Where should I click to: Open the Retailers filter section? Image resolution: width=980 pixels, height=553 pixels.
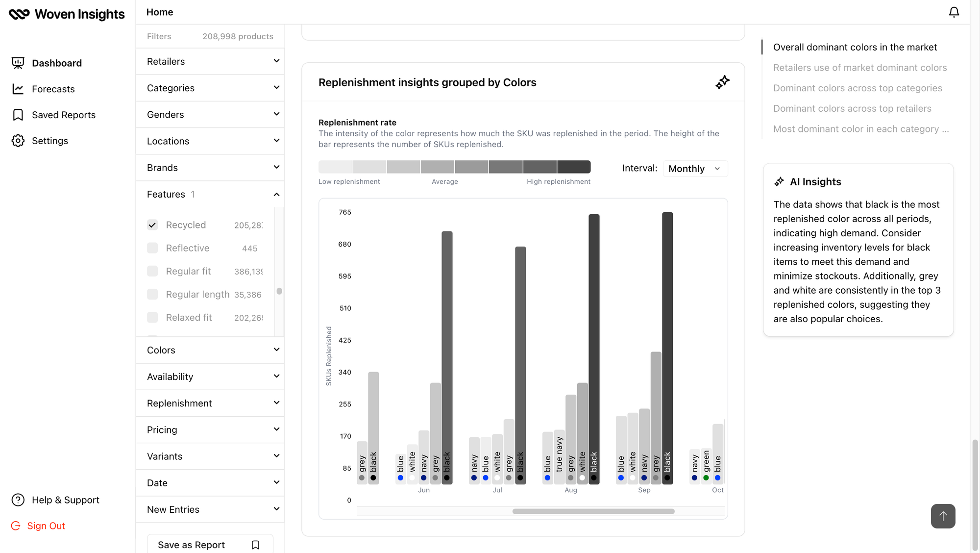[210, 61]
